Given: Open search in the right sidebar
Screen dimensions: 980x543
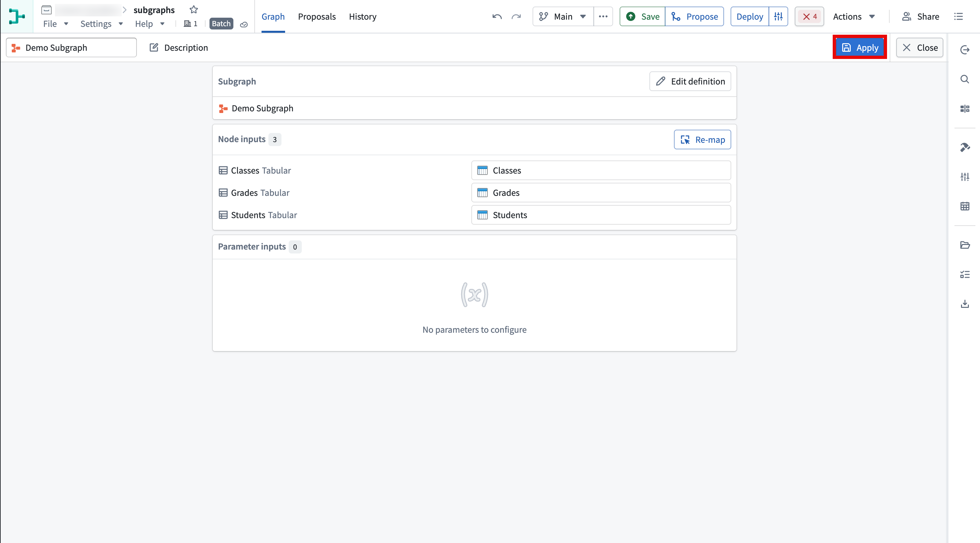Looking at the screenshot, I should click(x=965, y=79).
